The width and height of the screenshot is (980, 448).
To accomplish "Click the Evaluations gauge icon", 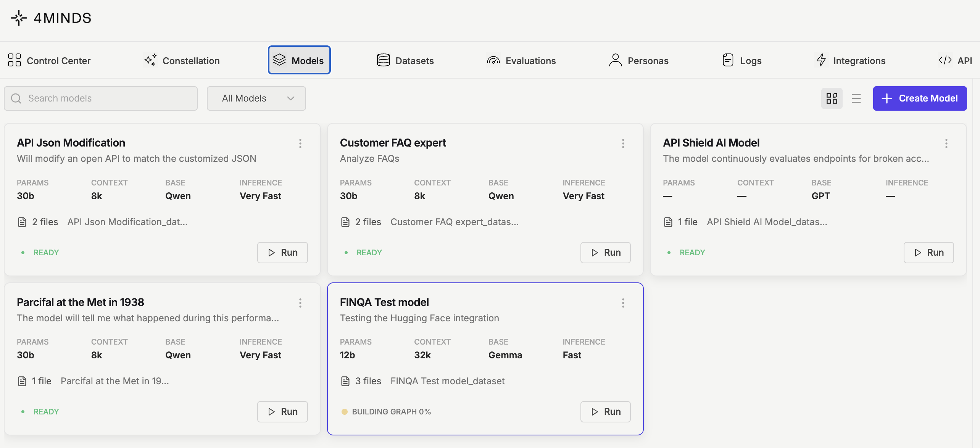I will (493, 60).
